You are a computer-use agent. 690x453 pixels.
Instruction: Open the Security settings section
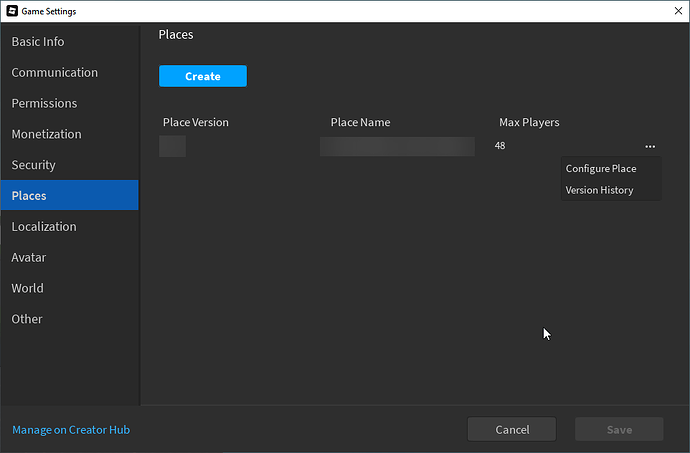point(34,165)
